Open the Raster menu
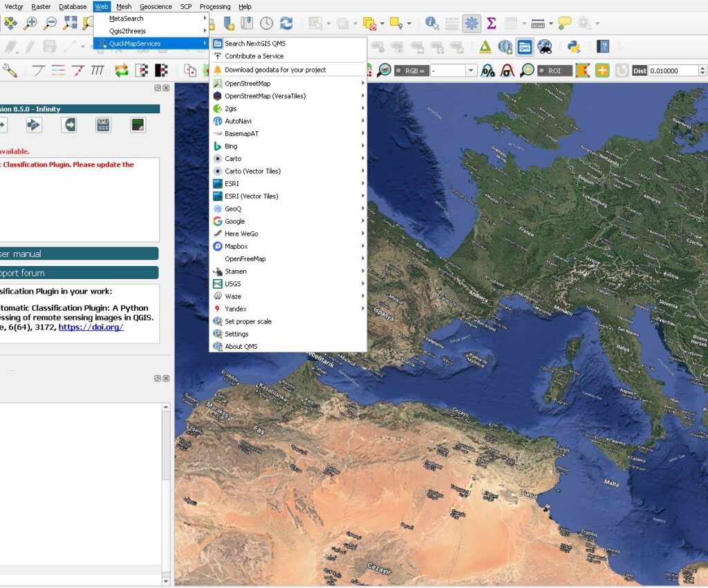The width and height of the screenshot is (708, 588). (41, 6)
